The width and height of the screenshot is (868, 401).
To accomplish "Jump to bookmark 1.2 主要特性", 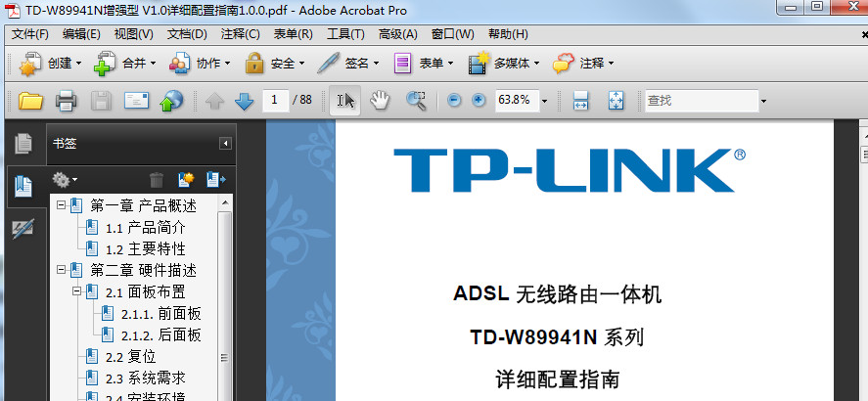I will coord(145,248).
